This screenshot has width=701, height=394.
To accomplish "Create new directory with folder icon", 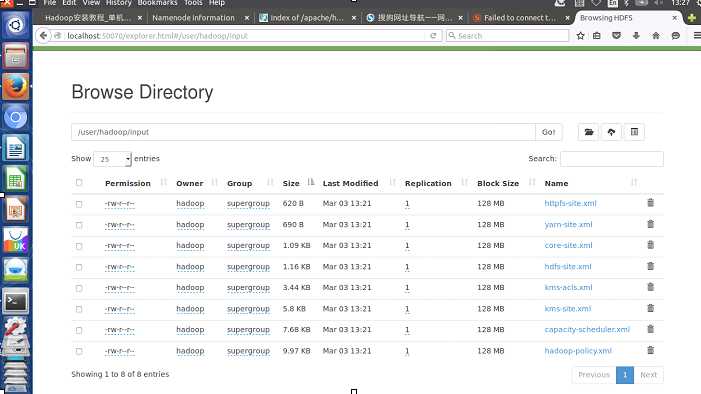I will (589, 132).
